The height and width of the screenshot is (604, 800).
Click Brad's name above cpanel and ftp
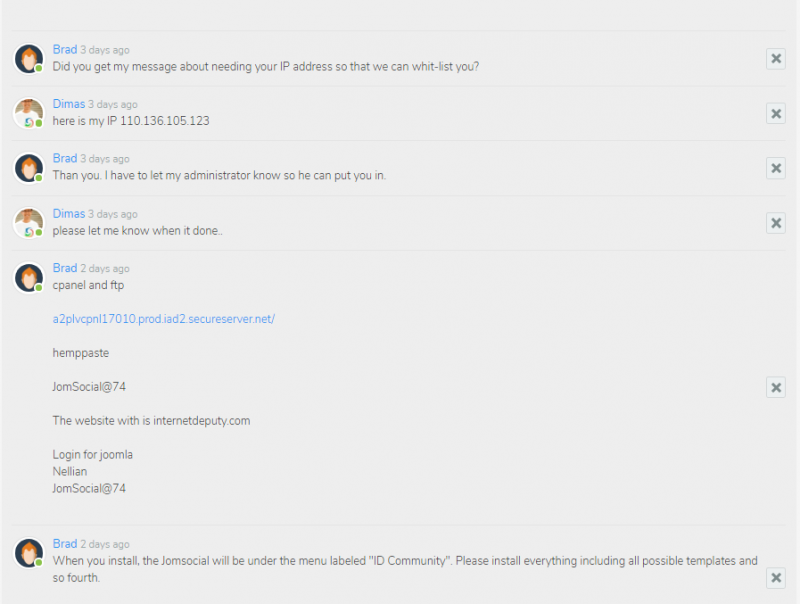pos(65,268)
